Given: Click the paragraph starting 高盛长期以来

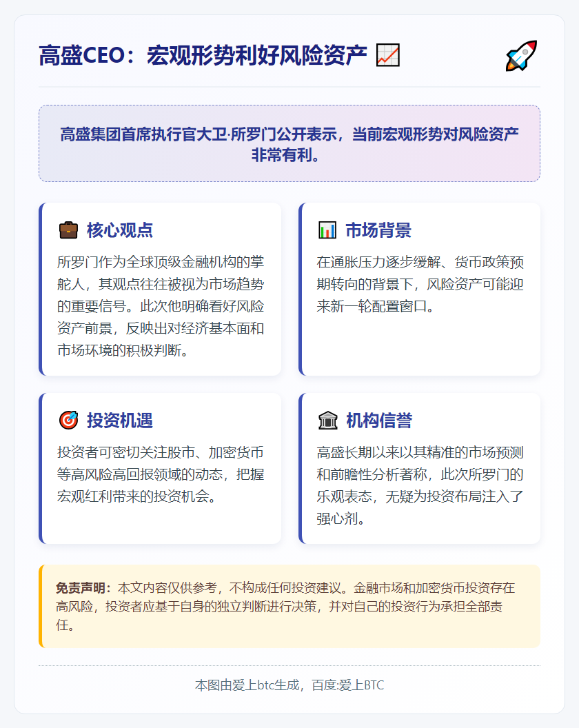Looking at the screenshot, I should 420,485.
